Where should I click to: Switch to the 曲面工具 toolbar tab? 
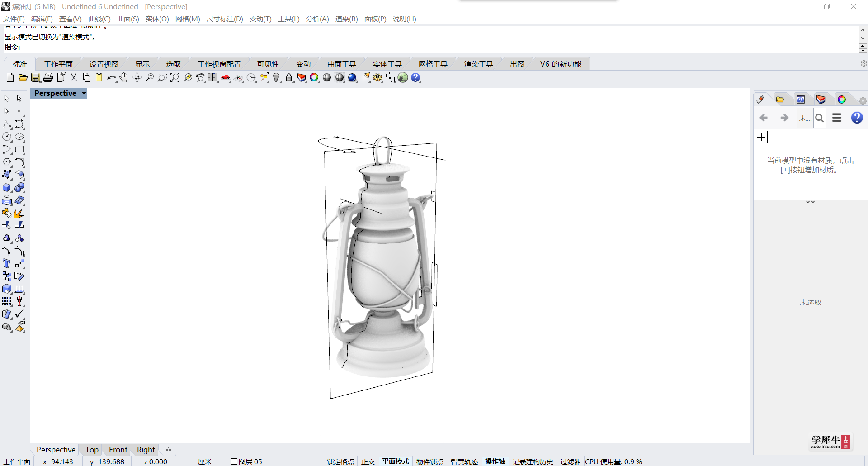pos(342,64)
